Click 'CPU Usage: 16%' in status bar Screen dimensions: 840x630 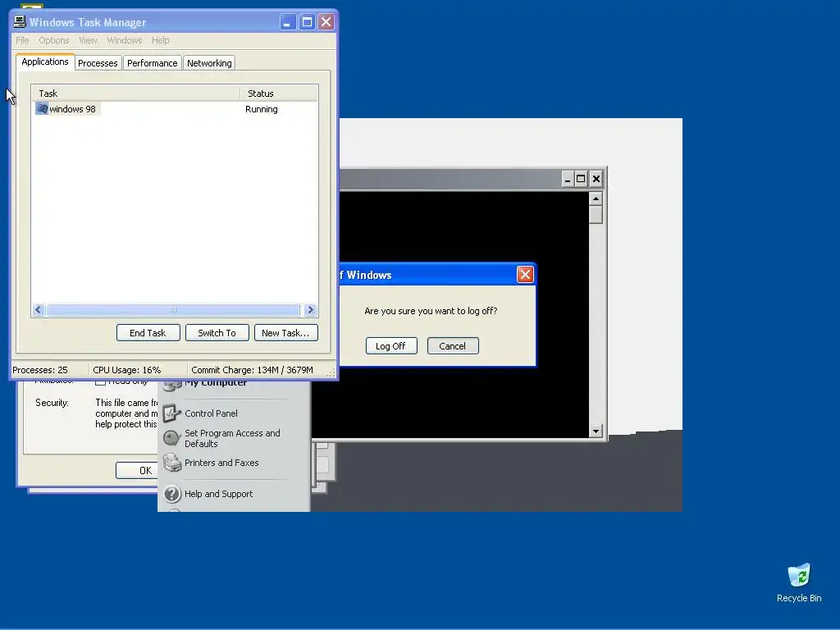coord(127,370)
